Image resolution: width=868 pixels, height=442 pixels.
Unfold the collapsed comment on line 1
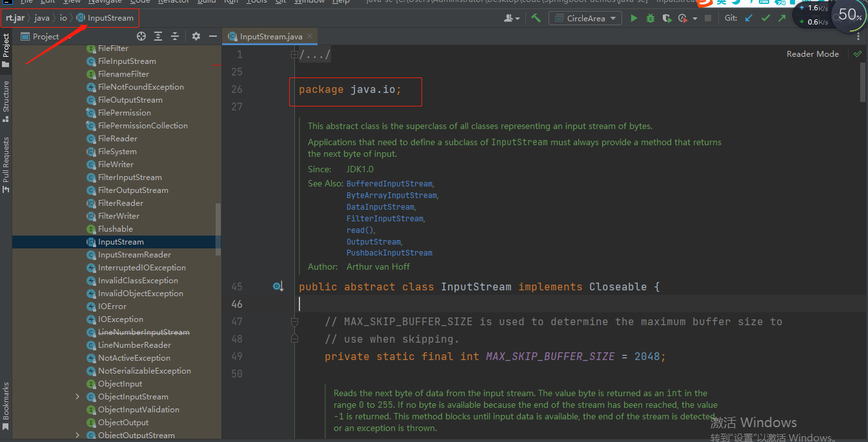[294, 55]
